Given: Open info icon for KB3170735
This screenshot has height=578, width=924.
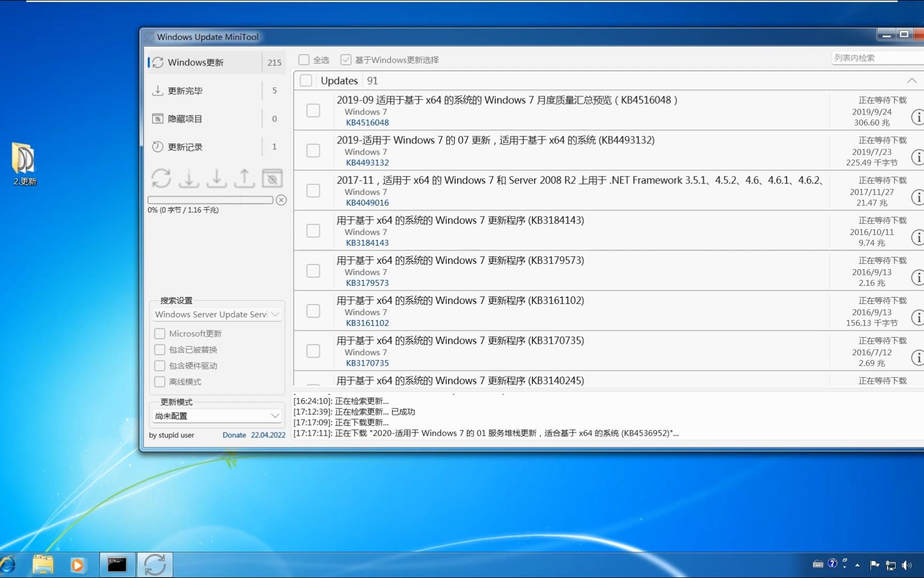Looking at the screenshot, I should (x=918, y=358).
